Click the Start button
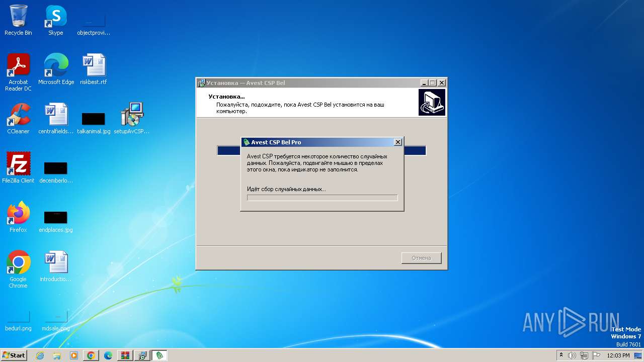The image size is (644, 362). (14, 355)
